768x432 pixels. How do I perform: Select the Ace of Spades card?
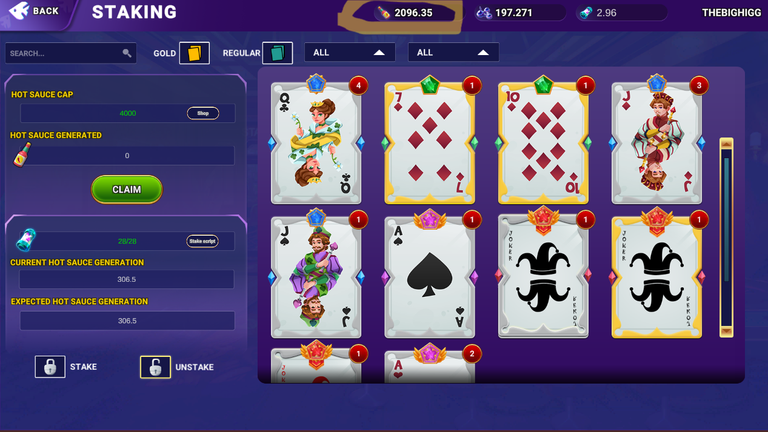tap(430, 274)
